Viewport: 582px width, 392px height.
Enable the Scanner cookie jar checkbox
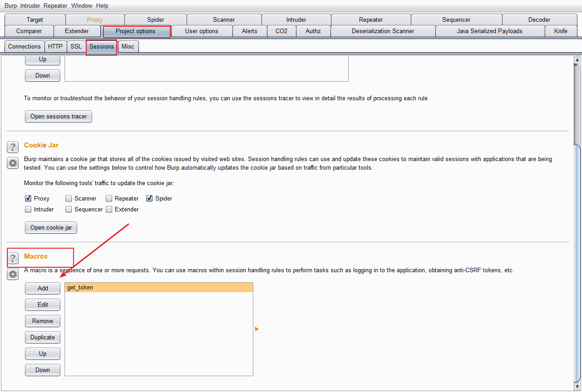[69, 198]
